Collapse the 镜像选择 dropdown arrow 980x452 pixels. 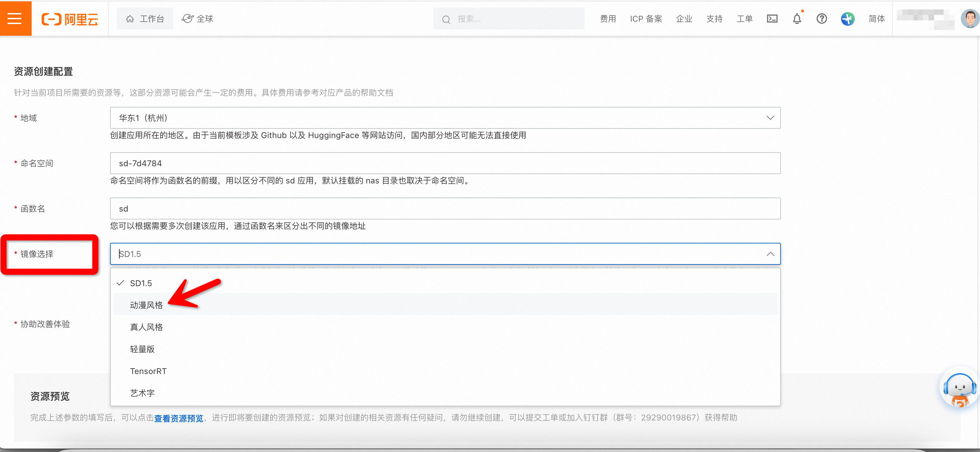point(770,254)
